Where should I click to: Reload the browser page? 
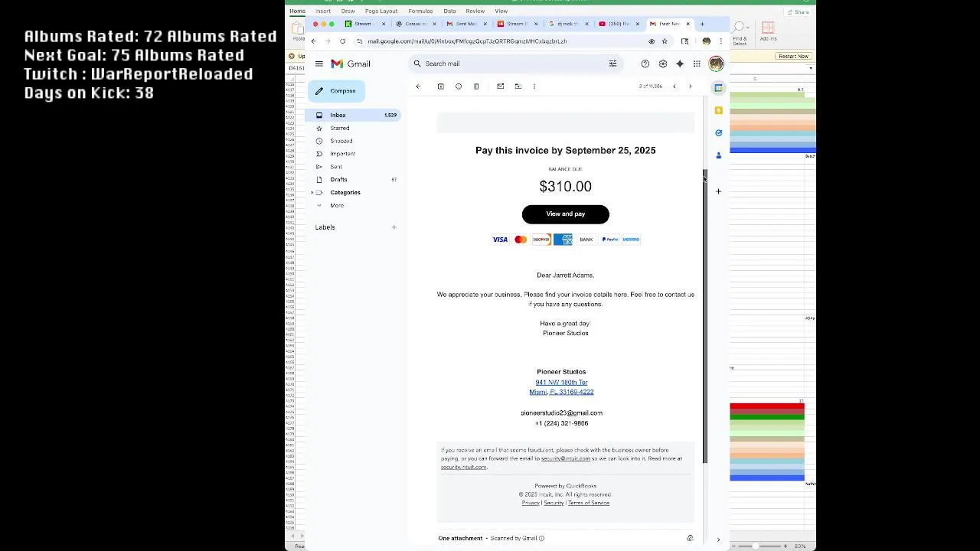pyautogui.click(x=342, y=41)
